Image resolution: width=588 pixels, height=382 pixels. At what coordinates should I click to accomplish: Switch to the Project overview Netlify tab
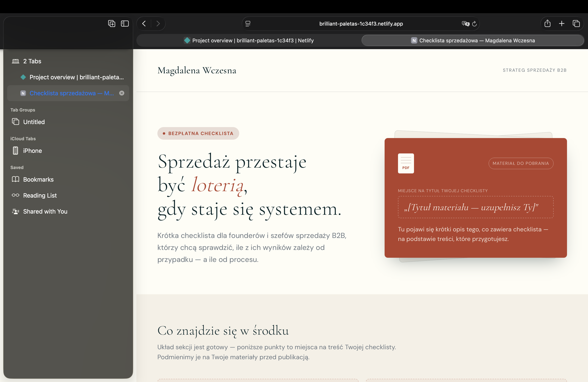coord(249,41)
